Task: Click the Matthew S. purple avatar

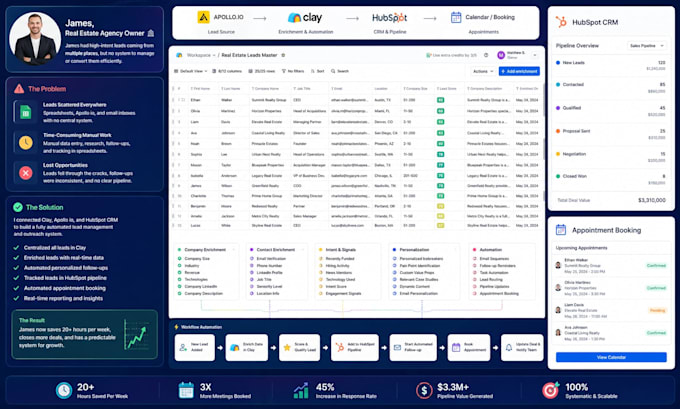Action: pyautogui.click(x=501, y=55)
